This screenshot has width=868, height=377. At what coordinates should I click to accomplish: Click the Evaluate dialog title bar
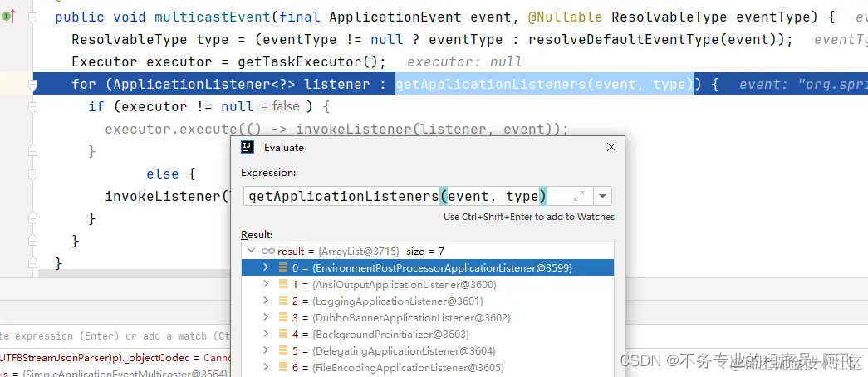pyautogui.click(x=428, y=147)
